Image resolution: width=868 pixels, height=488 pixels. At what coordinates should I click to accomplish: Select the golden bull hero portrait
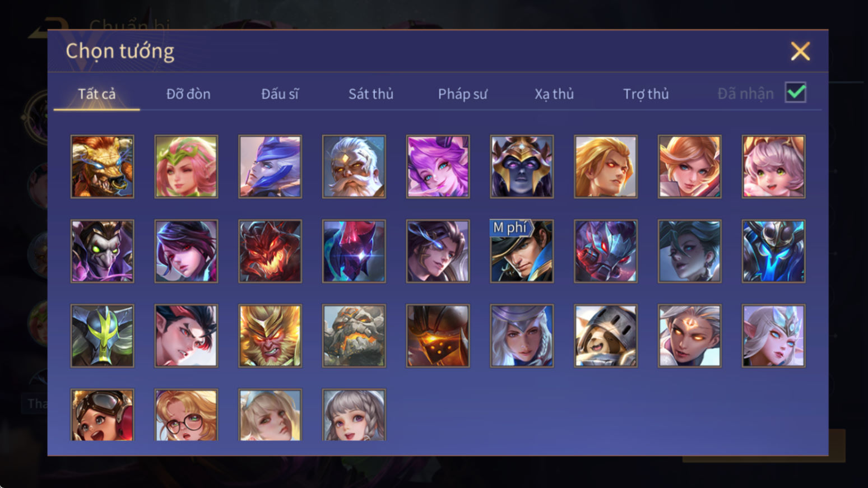102,166
